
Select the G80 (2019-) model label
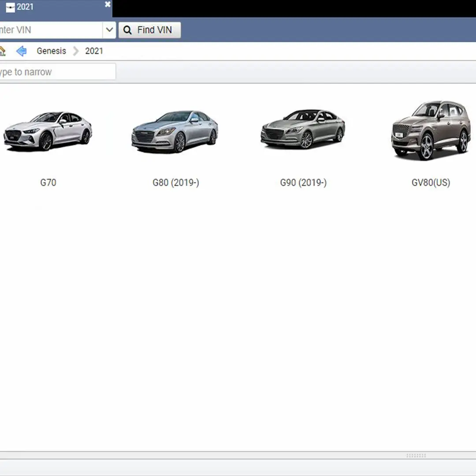pyautogui.click(x=176, y=182)
